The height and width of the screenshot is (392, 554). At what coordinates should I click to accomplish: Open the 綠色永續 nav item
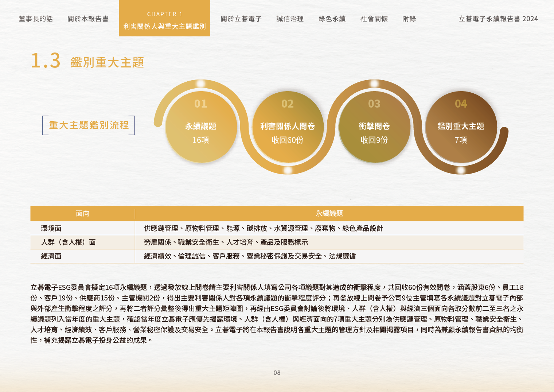(x=332, y=19)
